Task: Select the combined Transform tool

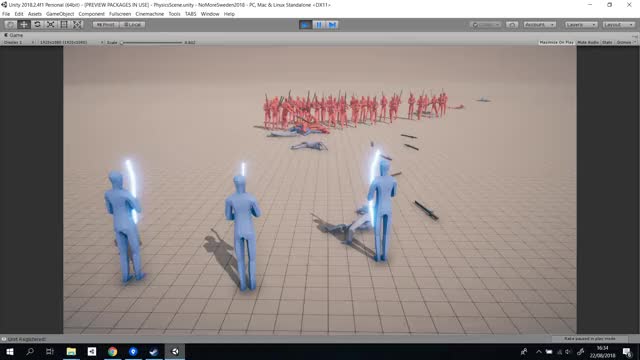Action: coord(77,24)
